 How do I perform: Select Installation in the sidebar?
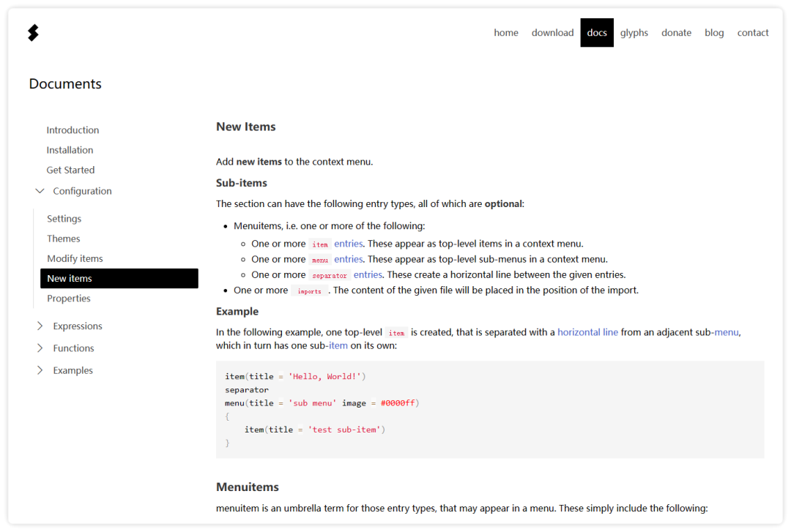click(x=70, y=150)
